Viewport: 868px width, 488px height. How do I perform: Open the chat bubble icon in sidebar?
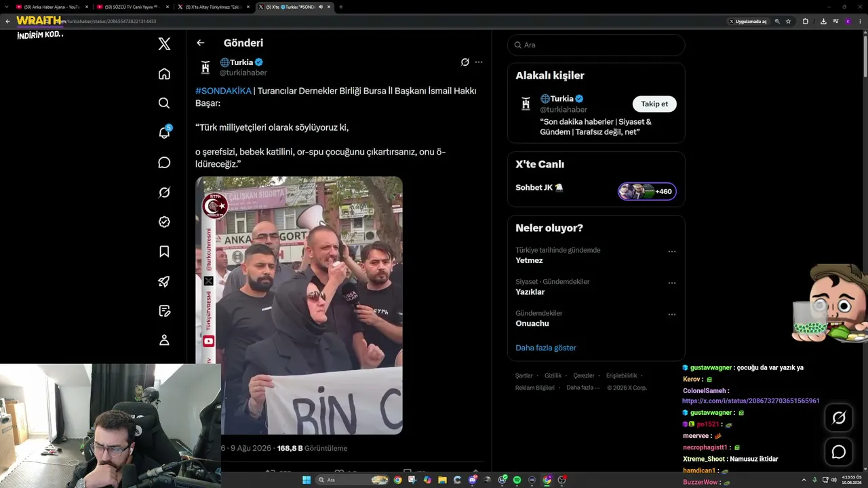[x=164, y=163]
